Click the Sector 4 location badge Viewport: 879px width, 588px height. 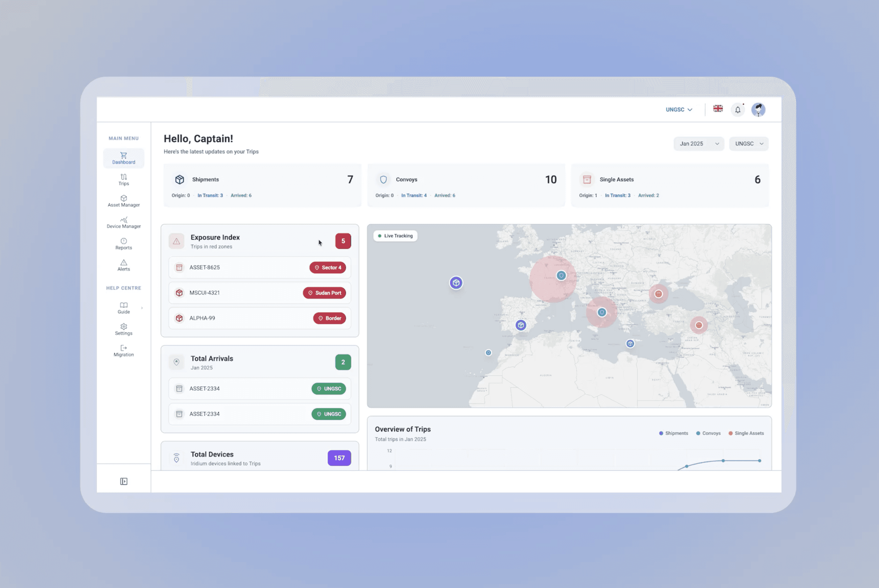[x=328, y=268]
